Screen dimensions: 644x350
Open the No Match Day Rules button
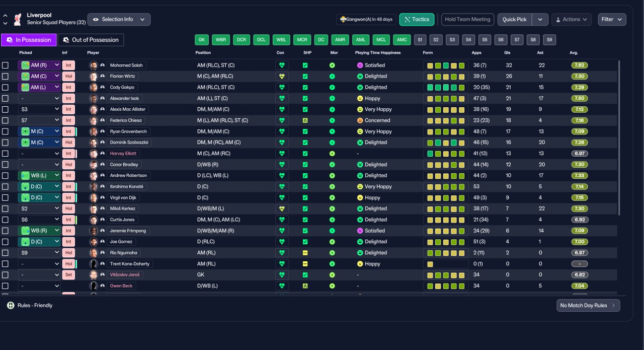click(588, 305)
